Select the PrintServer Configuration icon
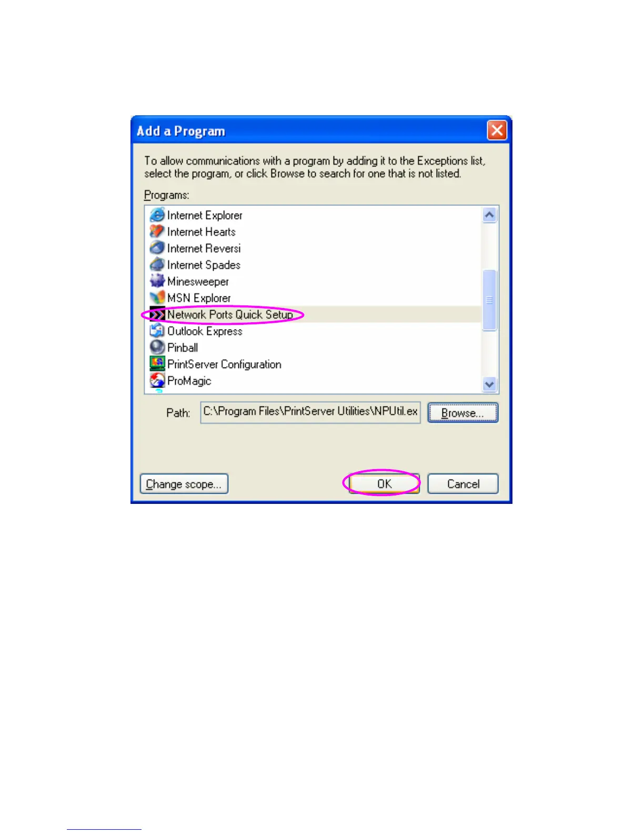 [157, 364]
